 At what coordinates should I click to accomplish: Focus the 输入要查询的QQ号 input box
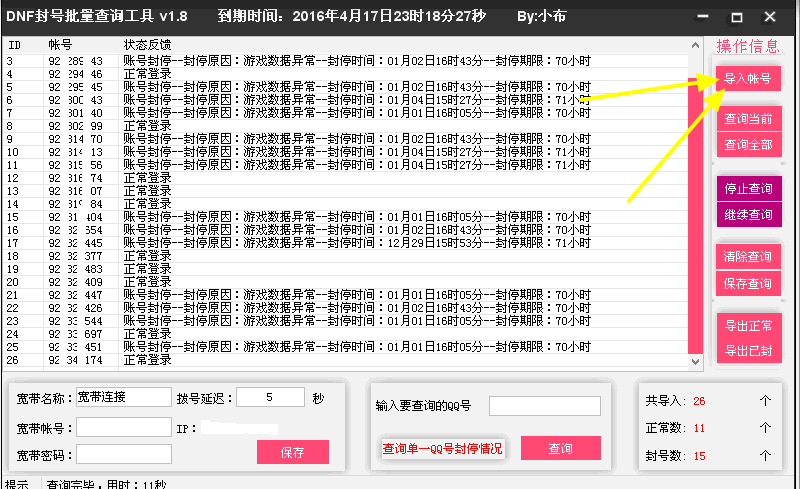tap(545, 406)
